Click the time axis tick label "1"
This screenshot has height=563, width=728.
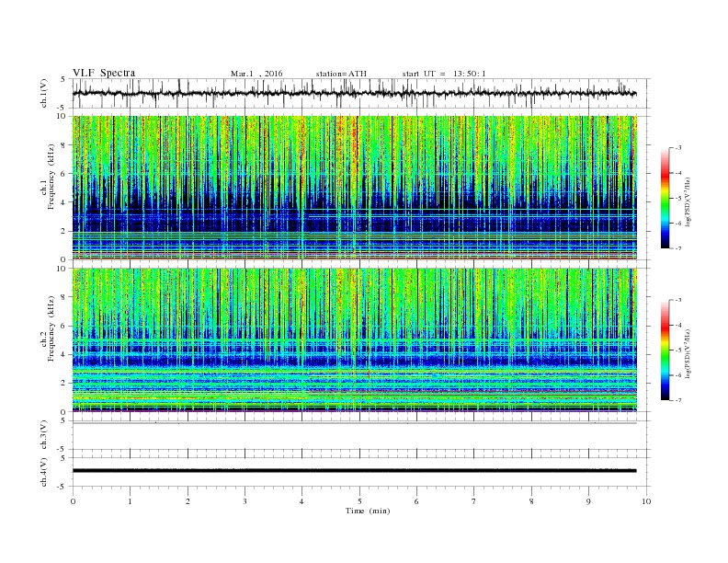tap(130, 501)
